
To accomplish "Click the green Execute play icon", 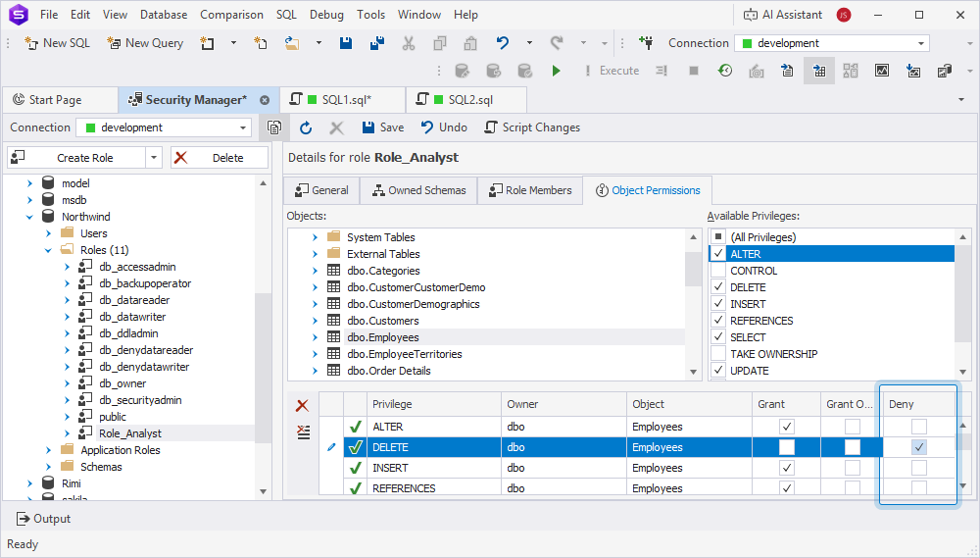I will (x=556, y=71).
